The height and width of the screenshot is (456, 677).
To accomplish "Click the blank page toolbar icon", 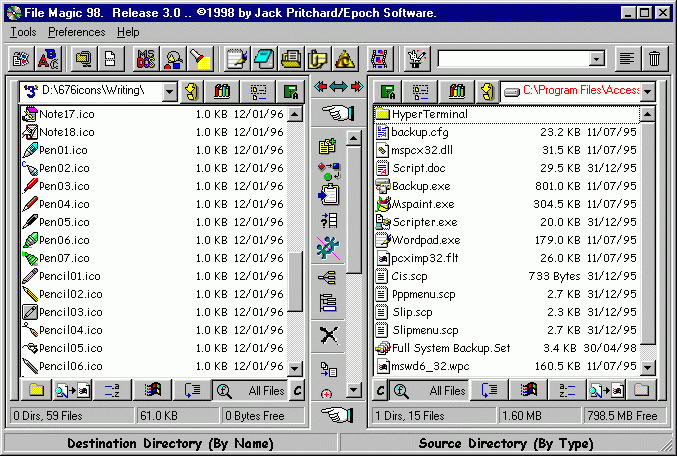I will click(111, 59).
